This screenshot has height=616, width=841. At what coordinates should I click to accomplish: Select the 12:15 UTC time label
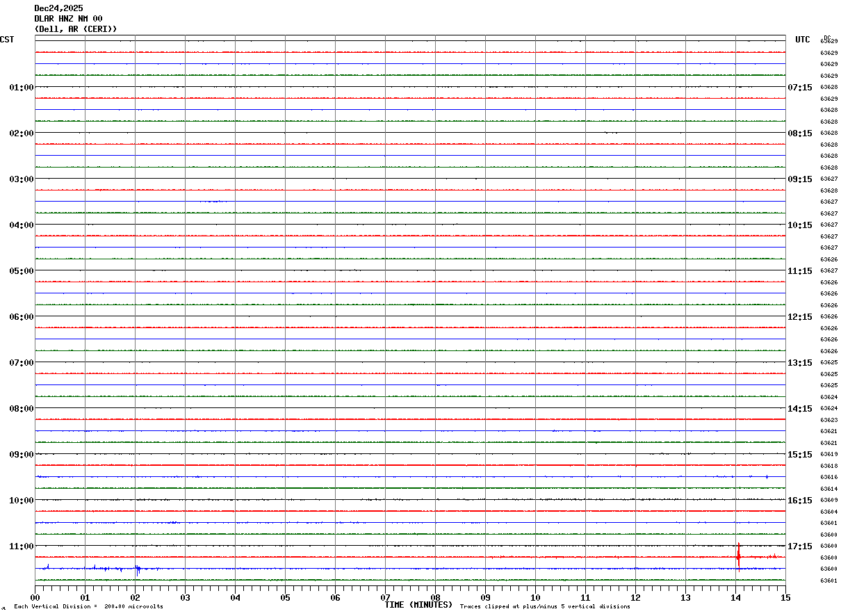click(x=800, y=317)
